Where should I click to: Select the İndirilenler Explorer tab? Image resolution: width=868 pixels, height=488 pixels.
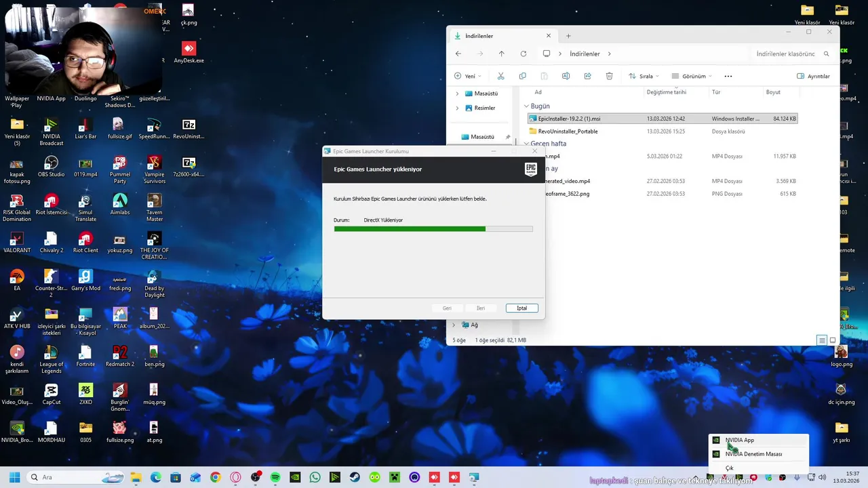click(502, 36)
